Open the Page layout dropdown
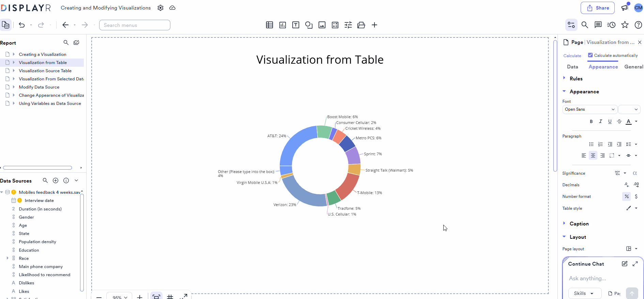The width and height of the screenshot is (644, 299). point(632,249)
